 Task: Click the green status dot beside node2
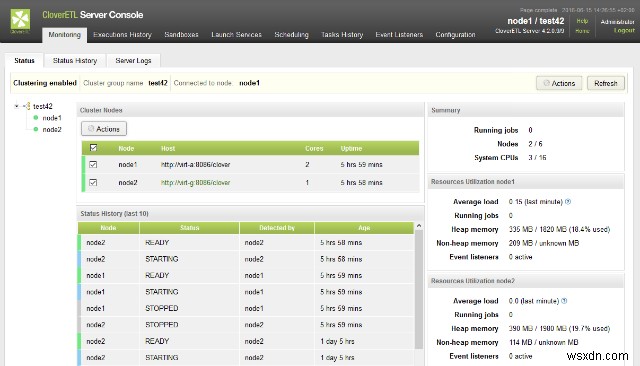click(x=36, y=129)
